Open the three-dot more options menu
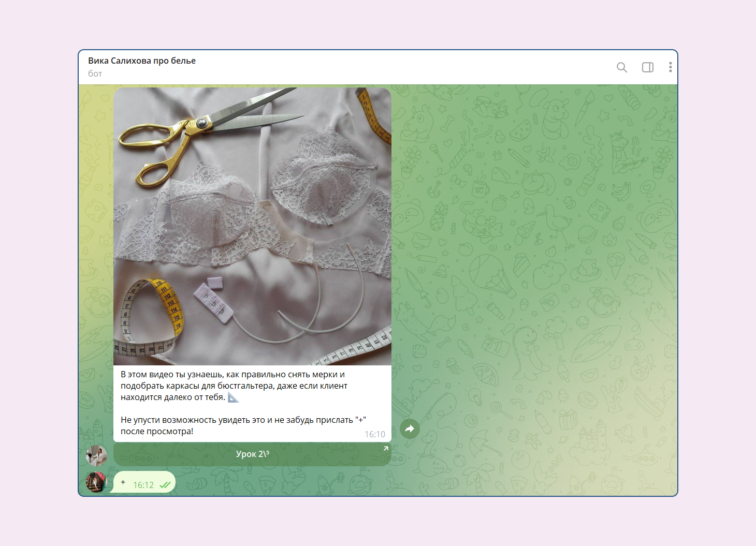The width and height of the screenshot is (756, 546). point(670,67)
